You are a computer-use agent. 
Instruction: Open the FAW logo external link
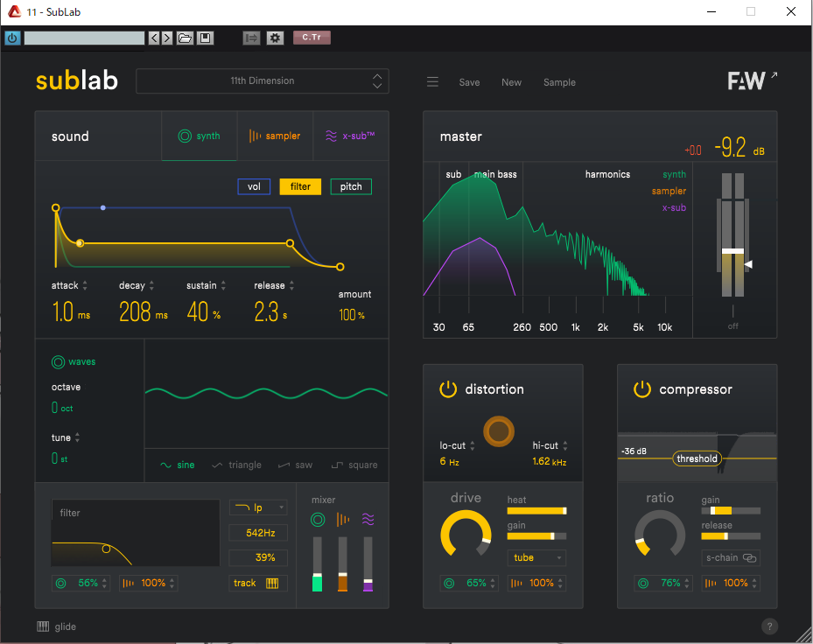pos(753,80)
